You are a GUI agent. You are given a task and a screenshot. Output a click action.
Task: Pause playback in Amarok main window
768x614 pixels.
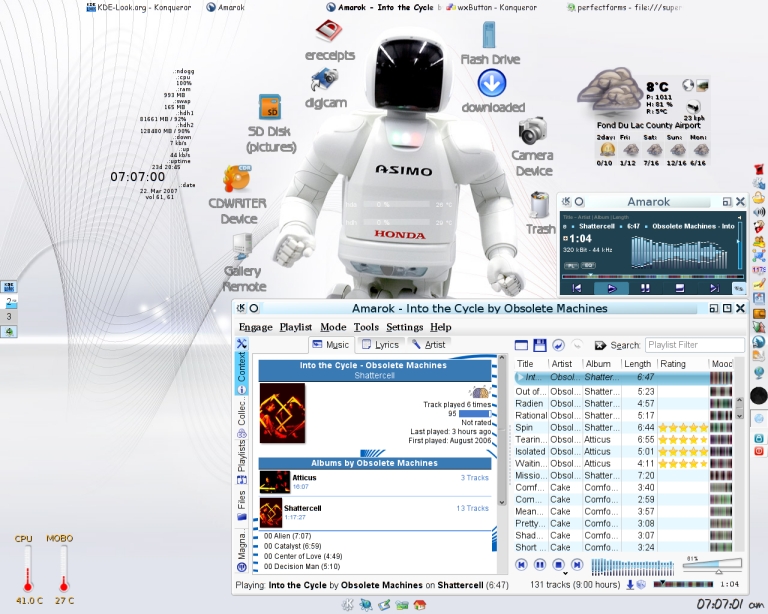click(x=539, y=565)
